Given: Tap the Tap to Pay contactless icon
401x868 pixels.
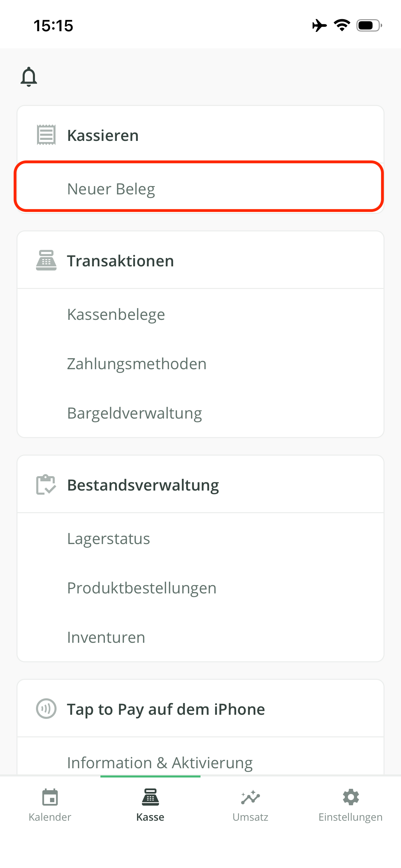Looking at the screenshot, I should [x=46, y=709].
